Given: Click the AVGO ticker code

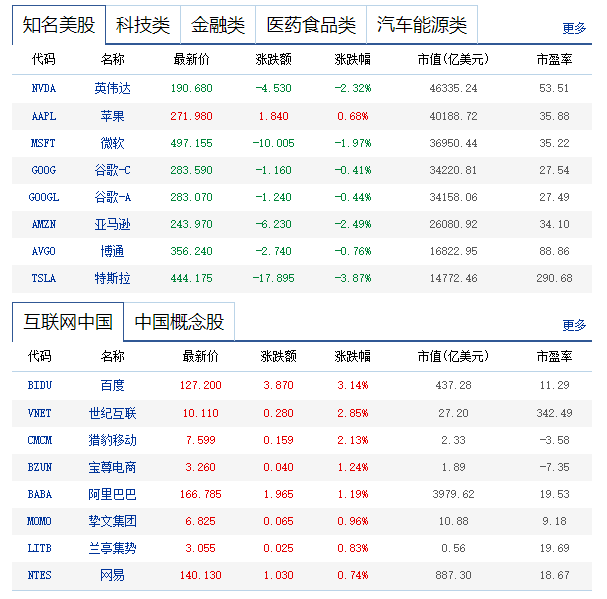Looking at the screenshot, I should [44, 251].
